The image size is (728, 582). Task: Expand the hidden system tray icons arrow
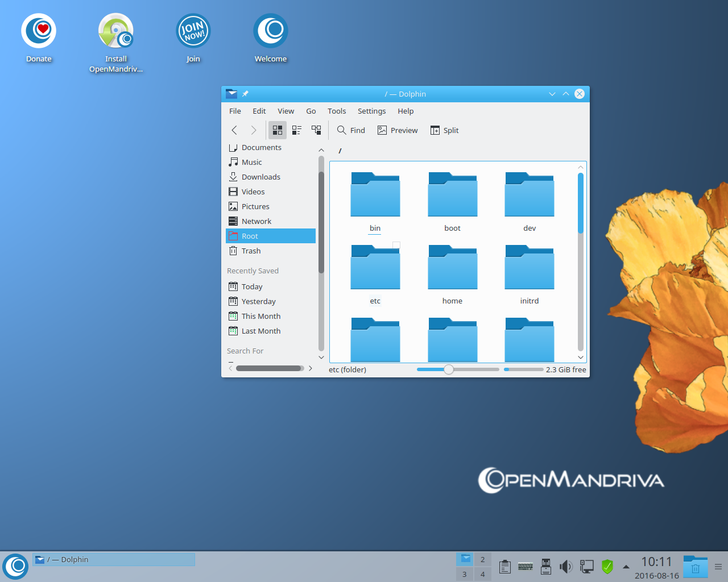tap(626, 567)
